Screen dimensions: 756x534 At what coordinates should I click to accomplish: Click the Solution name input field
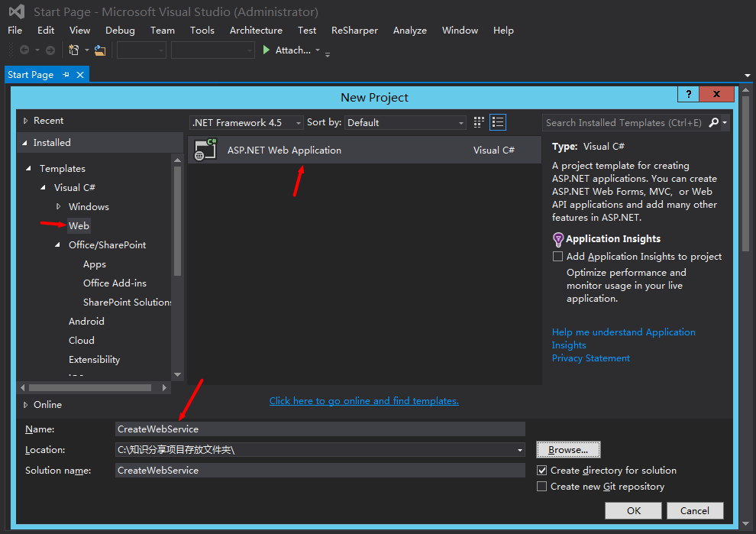(x=320, y=471)
